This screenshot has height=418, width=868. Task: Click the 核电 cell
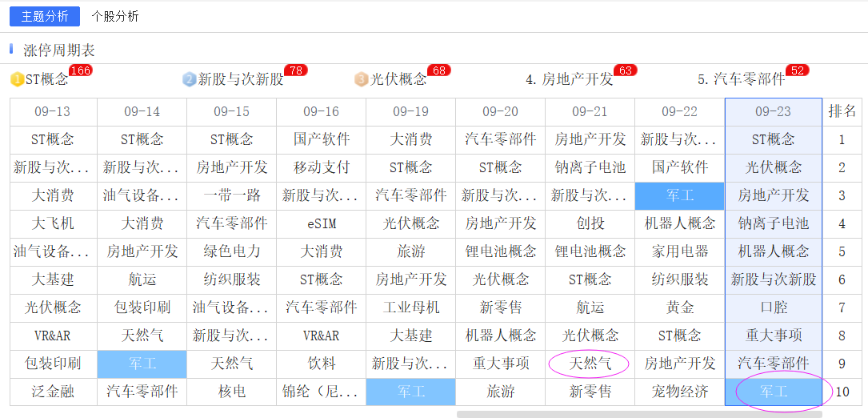pos(232,392)
